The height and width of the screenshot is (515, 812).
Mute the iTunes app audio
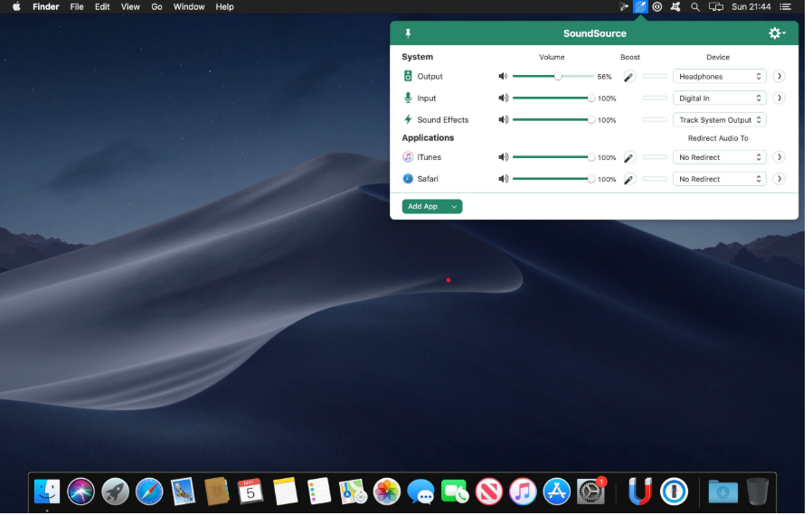coord(504,157)
